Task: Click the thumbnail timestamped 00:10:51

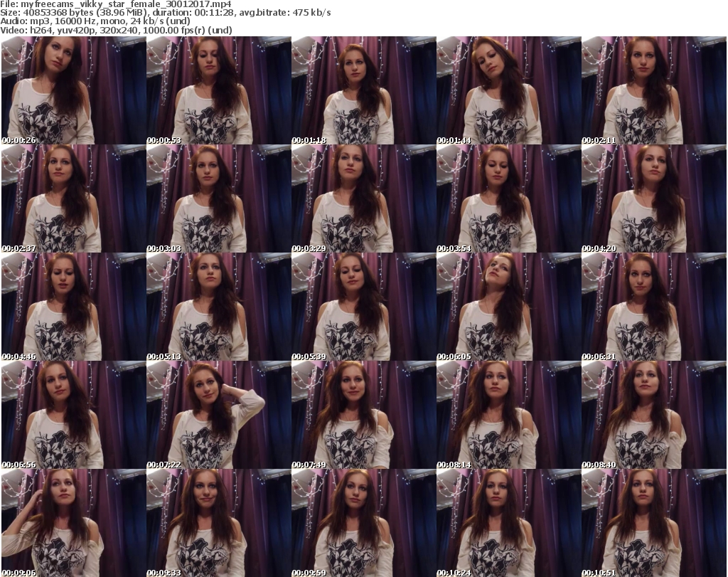Action: point(654,523)
